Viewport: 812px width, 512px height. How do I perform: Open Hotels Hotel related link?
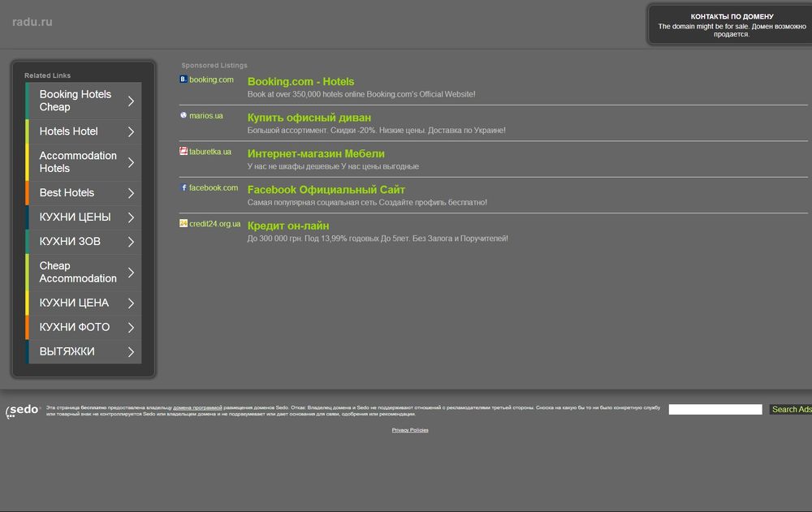tap(84, 131)
